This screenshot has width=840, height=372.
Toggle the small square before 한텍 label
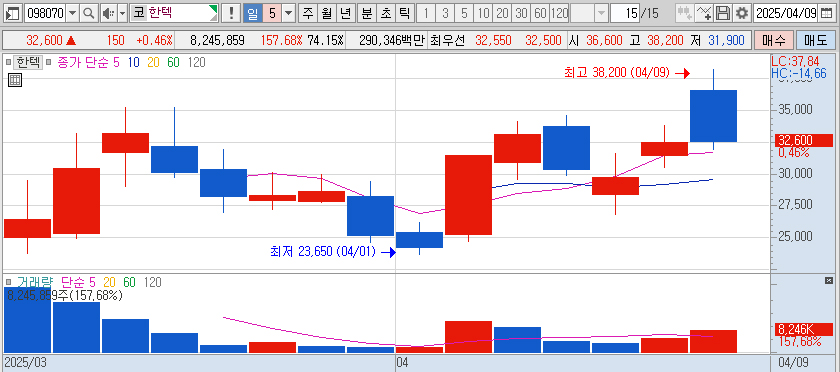click(8, 62)
